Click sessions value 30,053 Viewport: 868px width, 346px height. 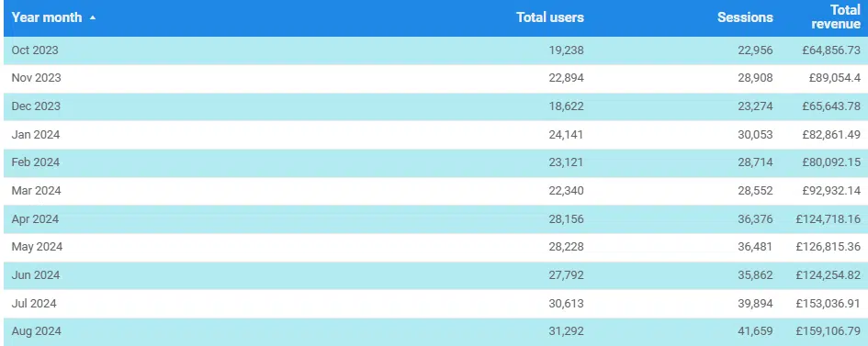tap(755, 135)
